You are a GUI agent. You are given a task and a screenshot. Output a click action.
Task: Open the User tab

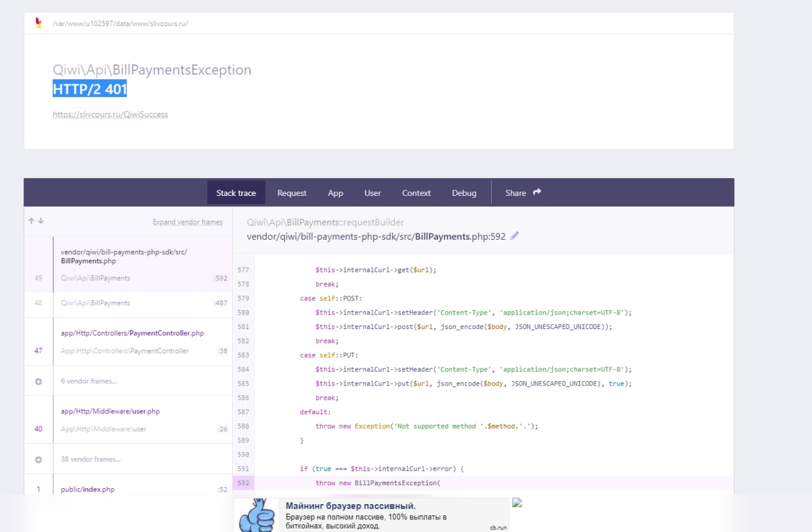[x=372, y=193]
